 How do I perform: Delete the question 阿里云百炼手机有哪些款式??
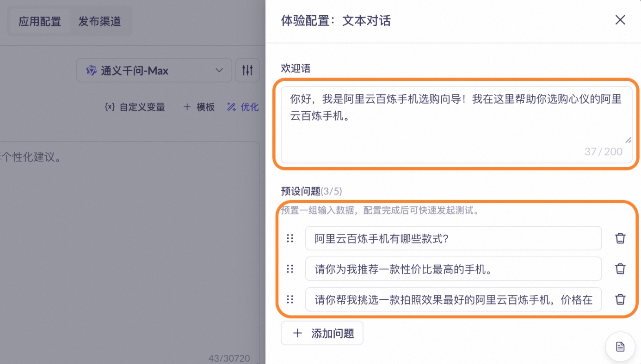click(x=620, y=238)
